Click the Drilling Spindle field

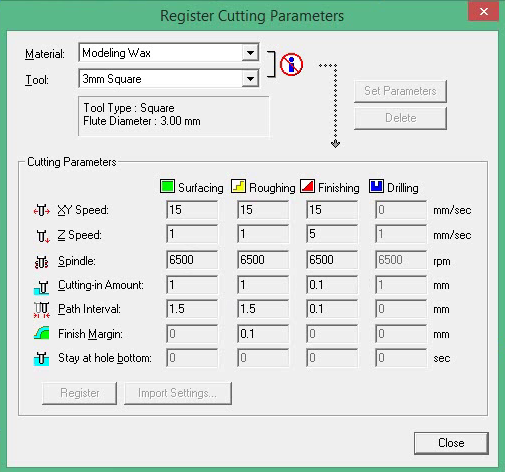pyautogui.click(x=401, y=260)
